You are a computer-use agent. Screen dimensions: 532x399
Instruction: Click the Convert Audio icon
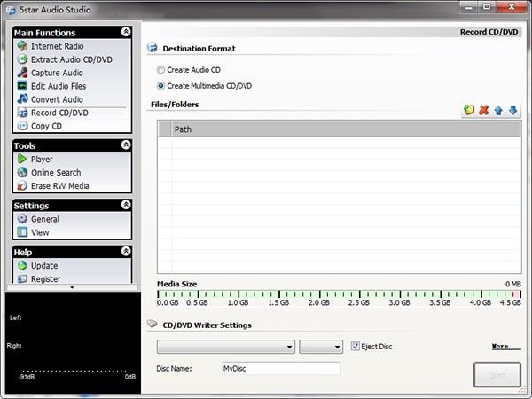22,99
